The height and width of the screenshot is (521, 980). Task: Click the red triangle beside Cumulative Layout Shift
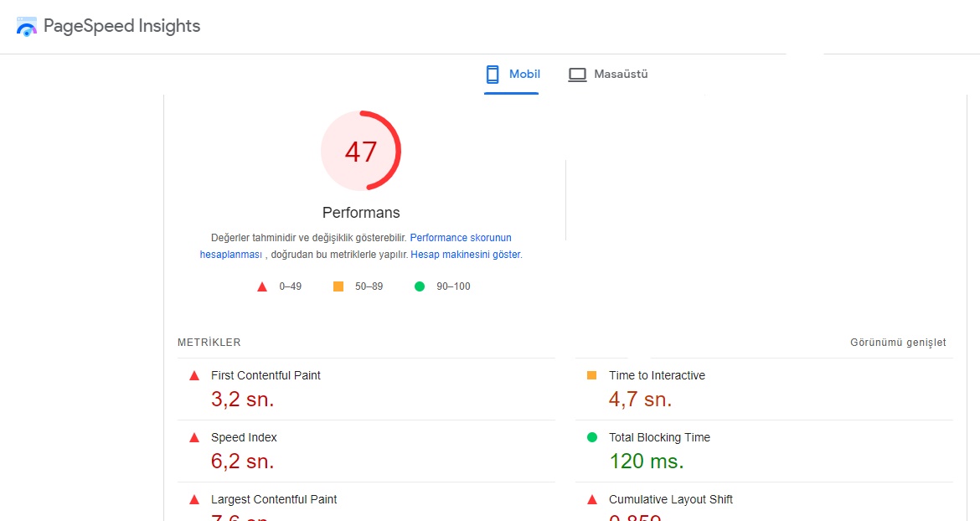594,499
